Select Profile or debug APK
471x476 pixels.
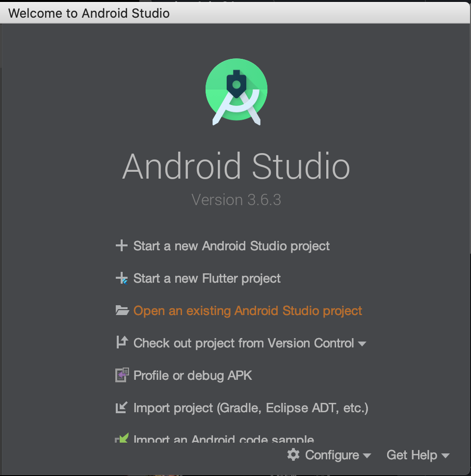pyautogui.click(x=193, y=376)
